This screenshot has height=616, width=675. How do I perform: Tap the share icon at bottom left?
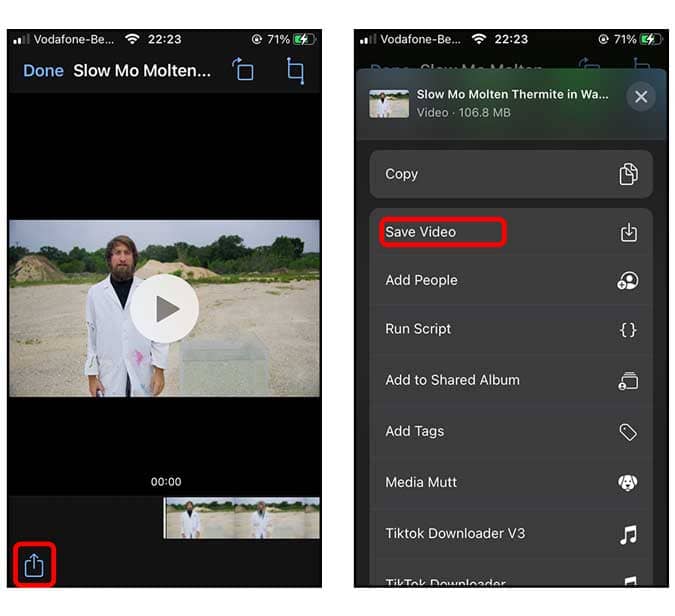(x=34, y=564)
